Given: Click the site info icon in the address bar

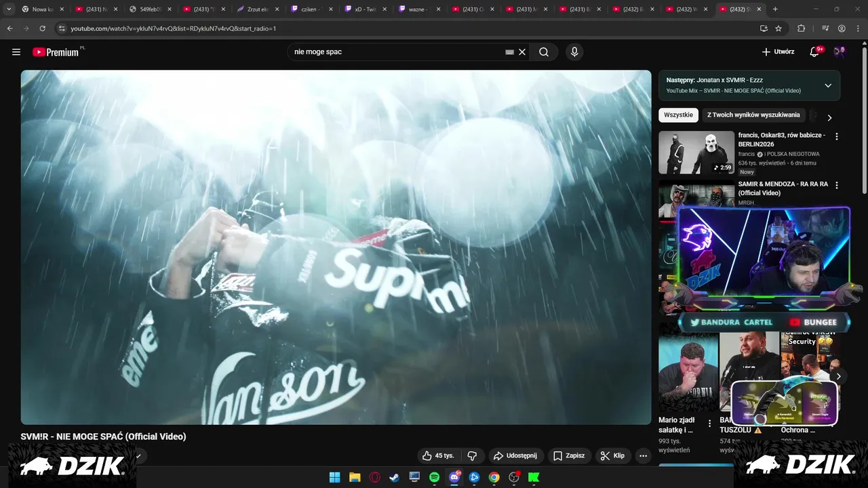Looking at the screenshot, I should [62, 28].
